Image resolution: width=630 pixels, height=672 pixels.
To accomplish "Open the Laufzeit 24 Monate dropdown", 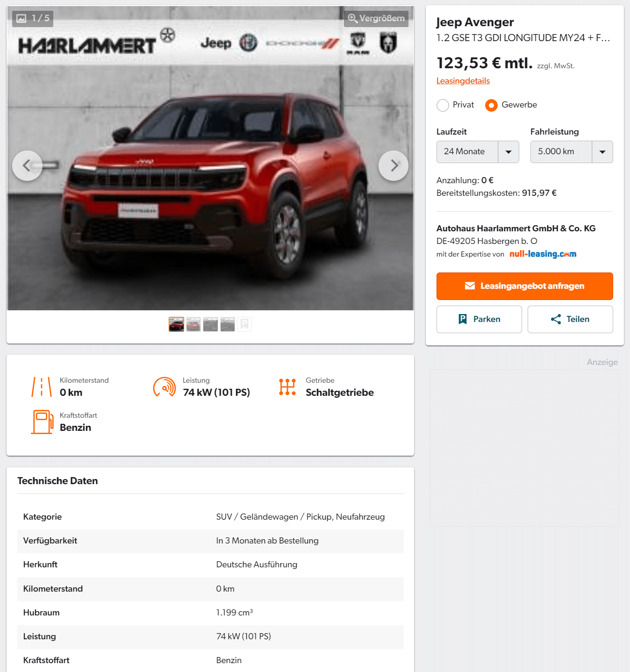I will (478, 152).
